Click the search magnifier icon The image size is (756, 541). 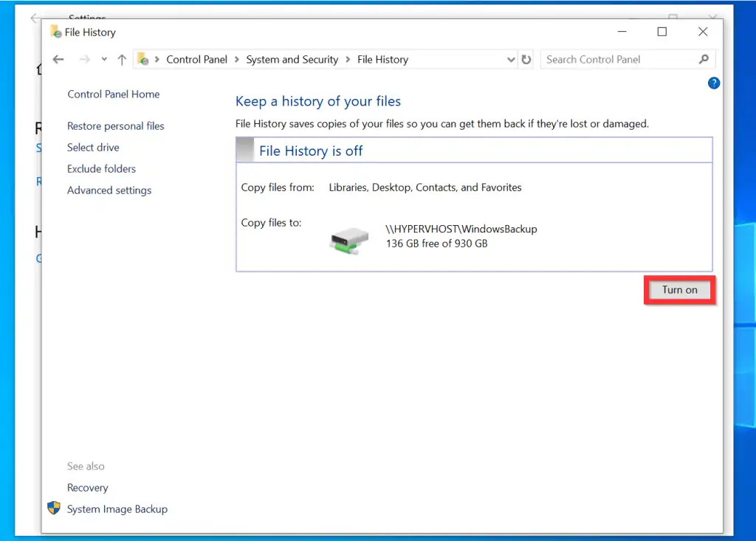704,60
